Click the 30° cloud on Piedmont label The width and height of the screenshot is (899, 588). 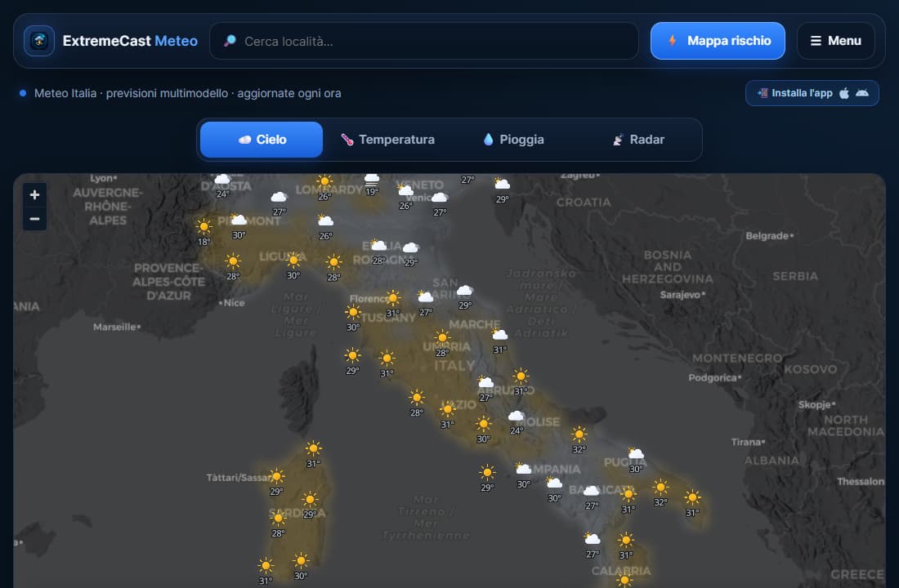(239, 220)
